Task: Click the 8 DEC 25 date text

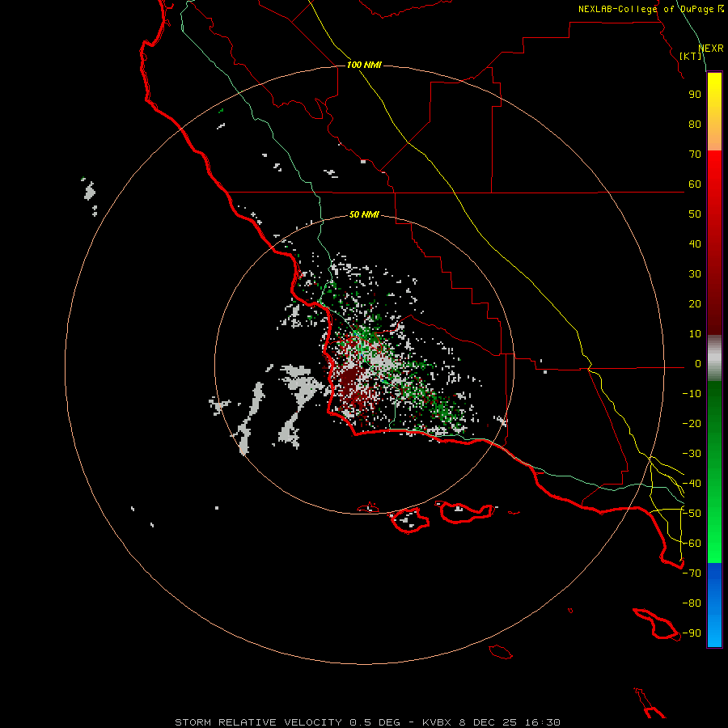Action: click(x=488, y=722)
